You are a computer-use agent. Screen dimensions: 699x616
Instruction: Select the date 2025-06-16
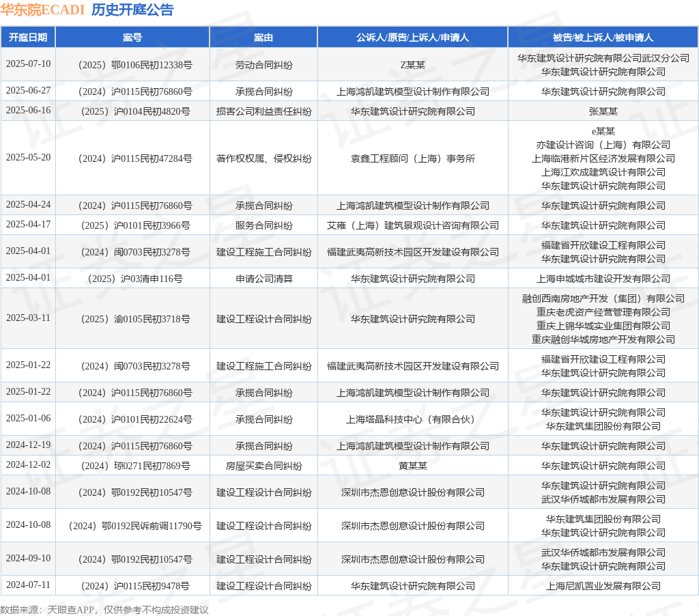[28, 110]
